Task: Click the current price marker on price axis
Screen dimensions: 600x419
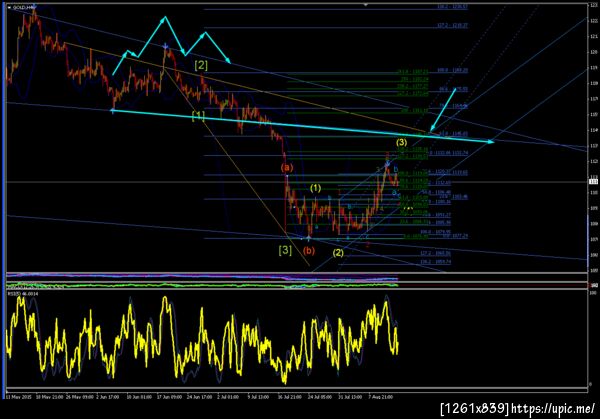Action: (594, 181)
